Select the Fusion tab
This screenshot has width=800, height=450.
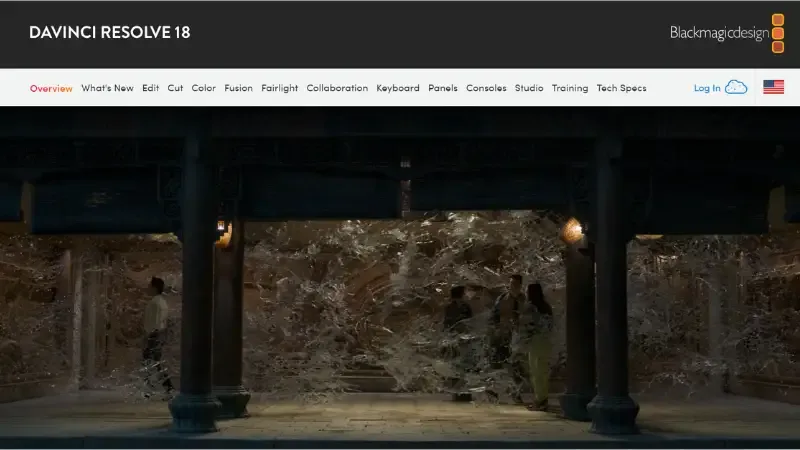click(238, 88)
